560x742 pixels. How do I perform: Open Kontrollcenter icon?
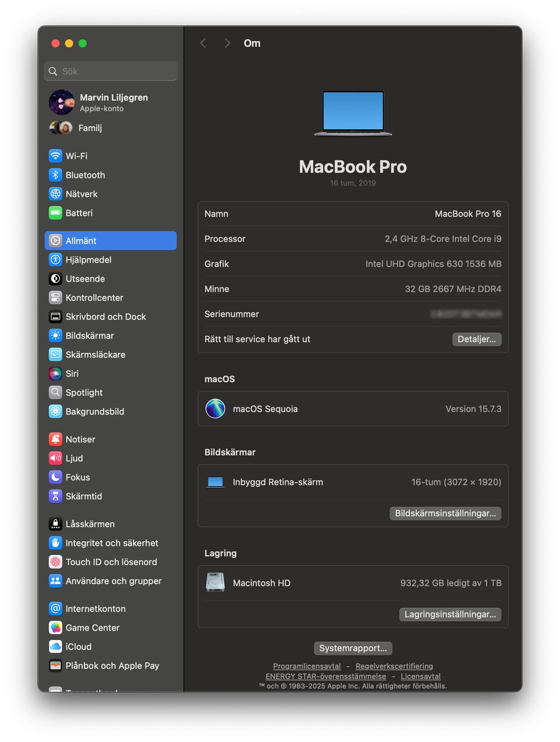[55, 298]
